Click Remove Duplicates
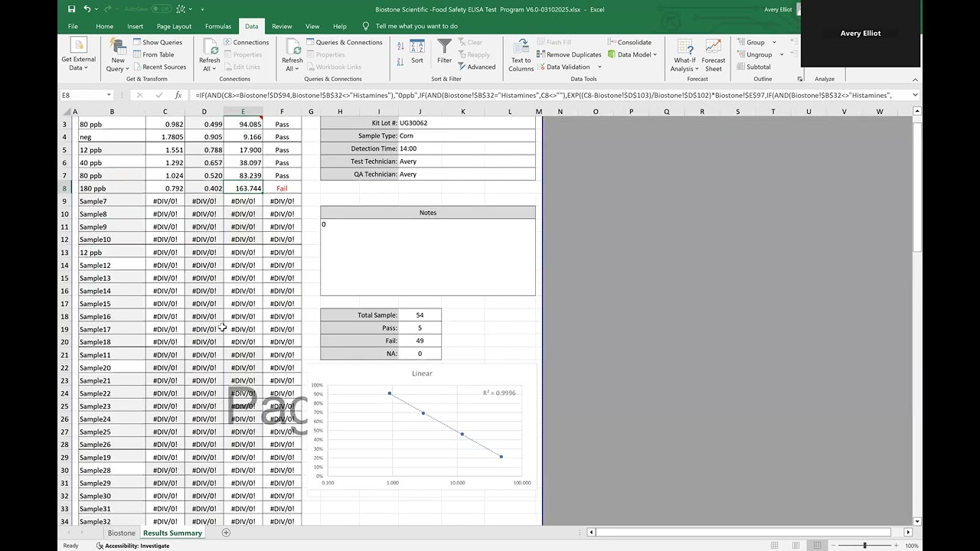The image size is (980, 551). pyautogui.click(x=569, y=54)
